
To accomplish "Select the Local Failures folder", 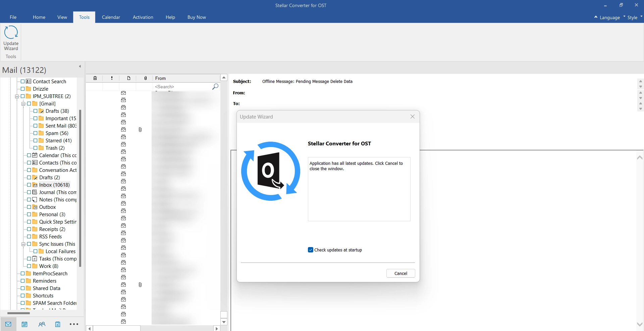I will pos(60,251).
